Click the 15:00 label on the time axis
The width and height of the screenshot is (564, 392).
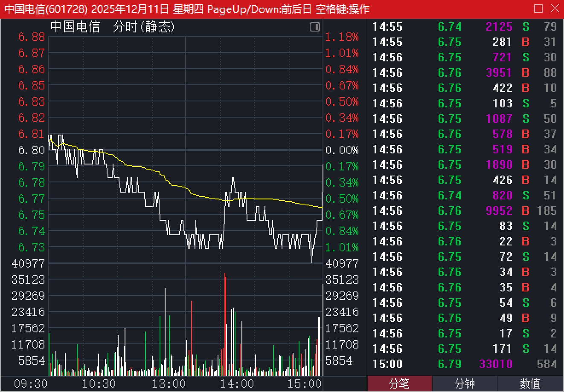[x=305, y=383]
